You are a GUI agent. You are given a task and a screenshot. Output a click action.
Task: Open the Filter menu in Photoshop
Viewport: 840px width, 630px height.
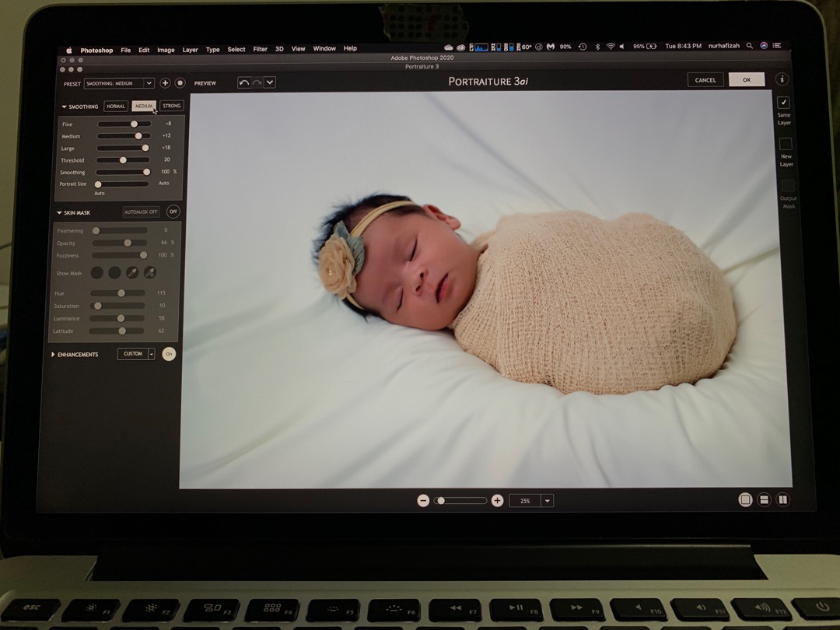pos(260,49)
